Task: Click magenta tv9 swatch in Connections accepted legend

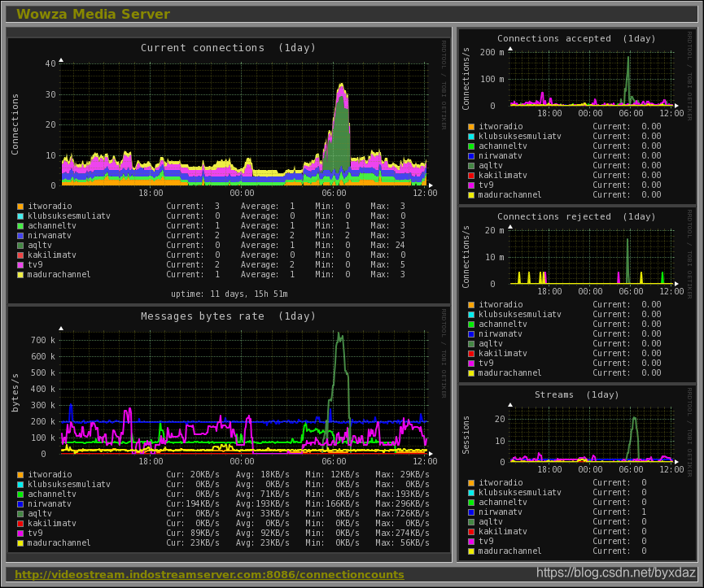Action: (471, 185)
